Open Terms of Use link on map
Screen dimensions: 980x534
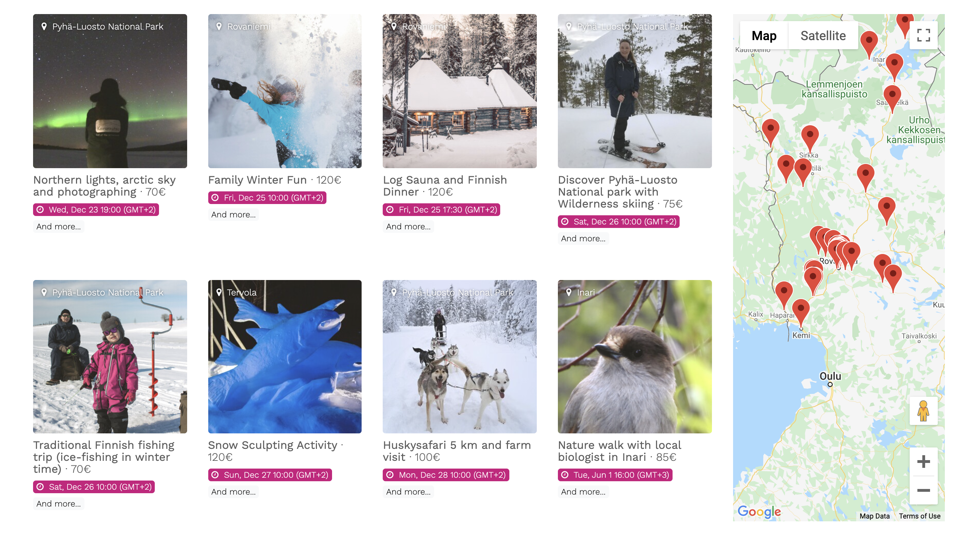pos(919,516)
